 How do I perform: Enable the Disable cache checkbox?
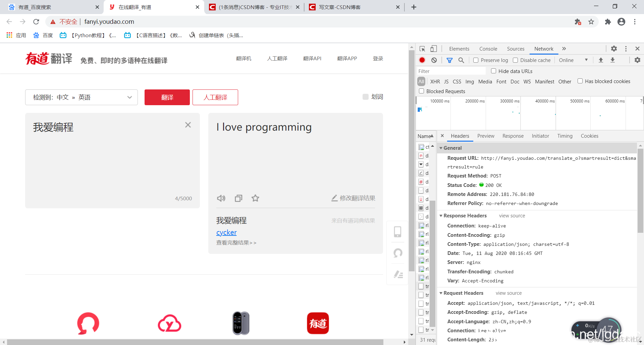click(x=515, y=60)
